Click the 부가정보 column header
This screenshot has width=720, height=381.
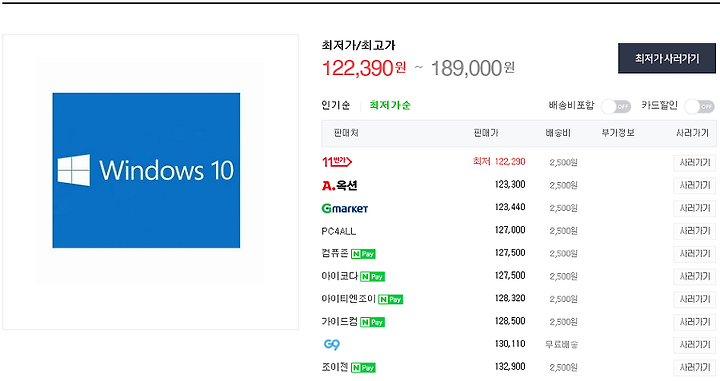618,133
